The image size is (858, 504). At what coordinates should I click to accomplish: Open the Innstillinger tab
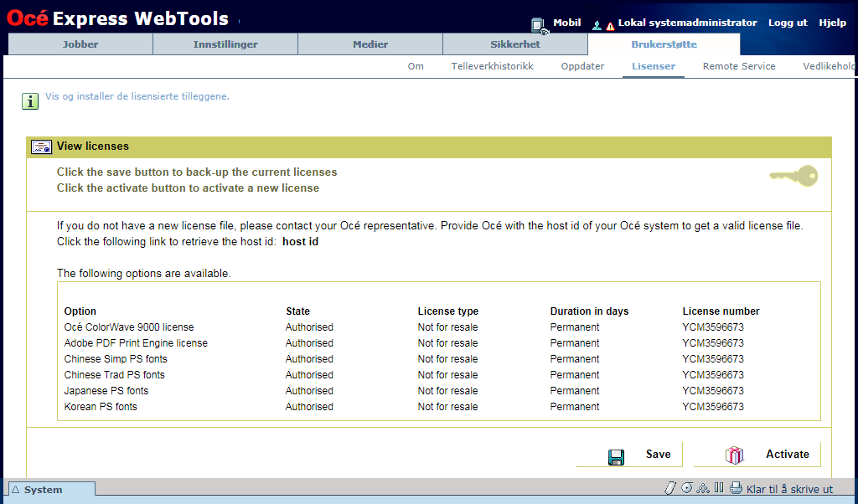point(225,44)
